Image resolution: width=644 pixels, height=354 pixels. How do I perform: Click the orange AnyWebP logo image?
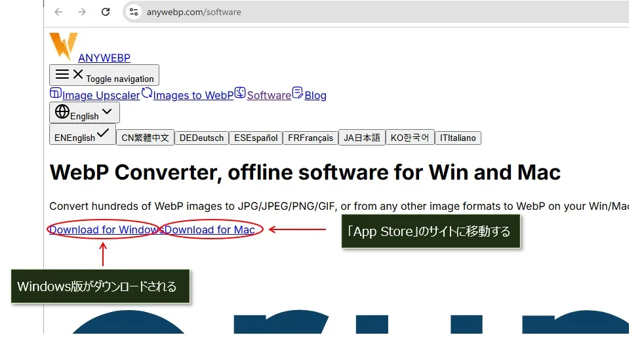[x=63, y=47]
